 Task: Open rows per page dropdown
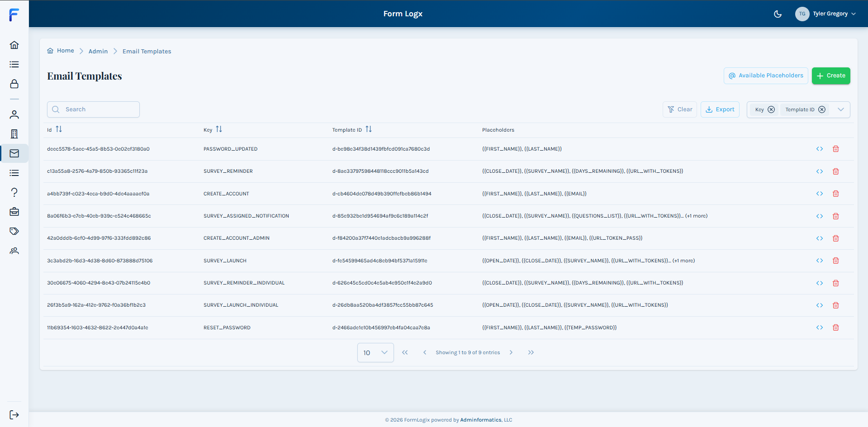(375, 352)
